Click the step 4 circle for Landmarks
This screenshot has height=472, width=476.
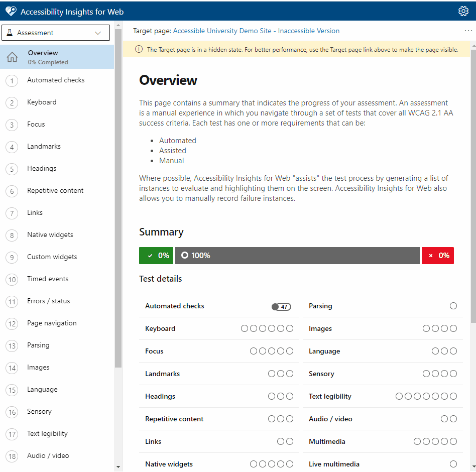coord(12,147)
